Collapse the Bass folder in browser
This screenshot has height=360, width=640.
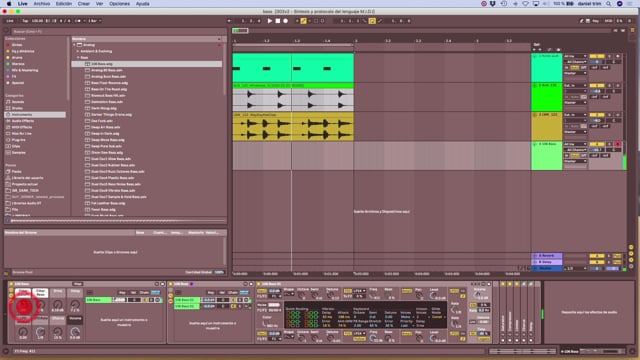pos(78,58)
